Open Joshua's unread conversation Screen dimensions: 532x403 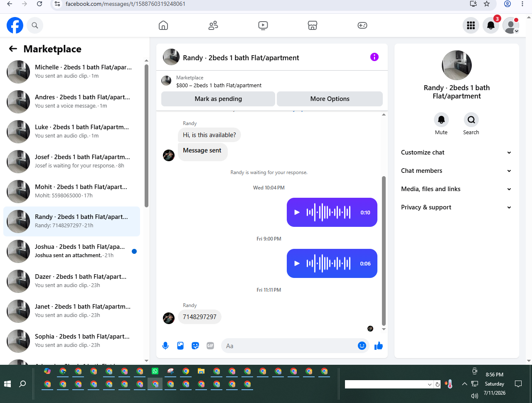[71, 251]
